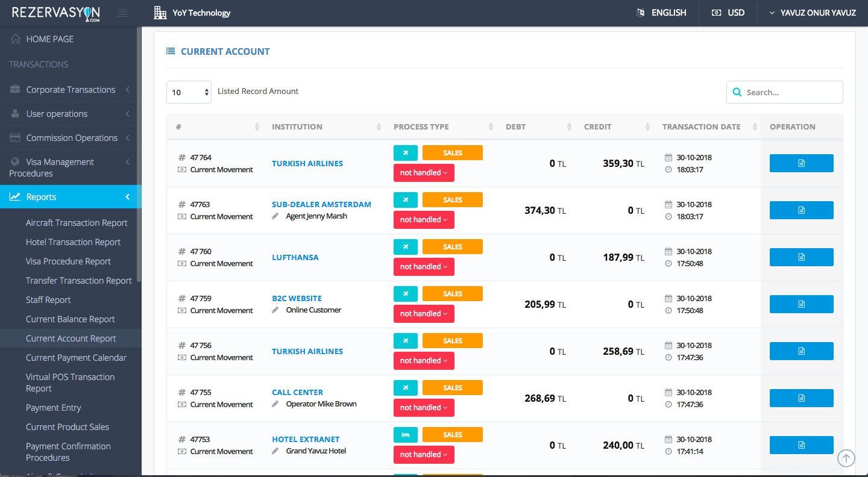Open Current Balance Report

point(71,319)
